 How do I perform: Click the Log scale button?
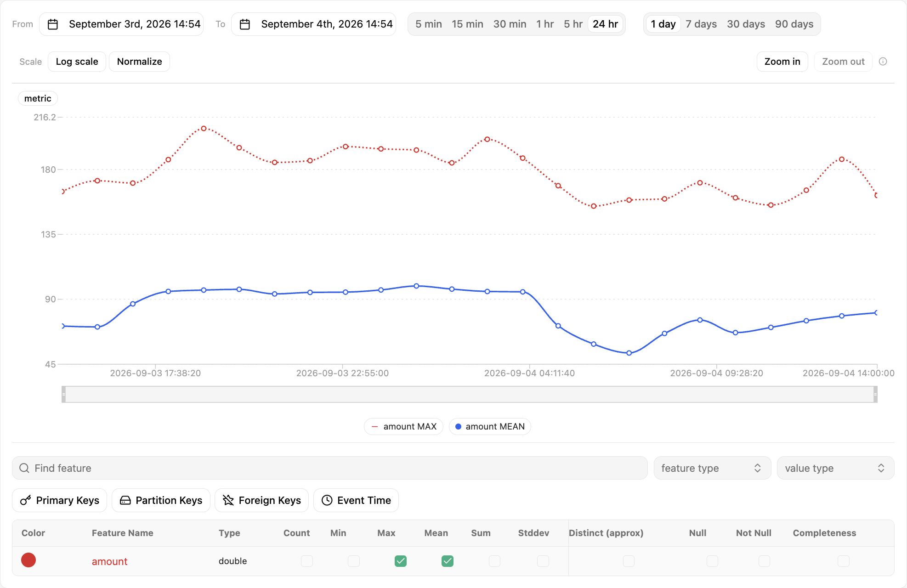[x=77, y=62]
